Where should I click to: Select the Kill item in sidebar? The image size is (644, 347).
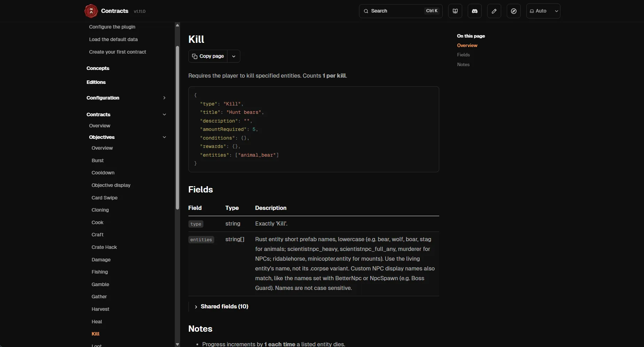click(x=95, y=334)
